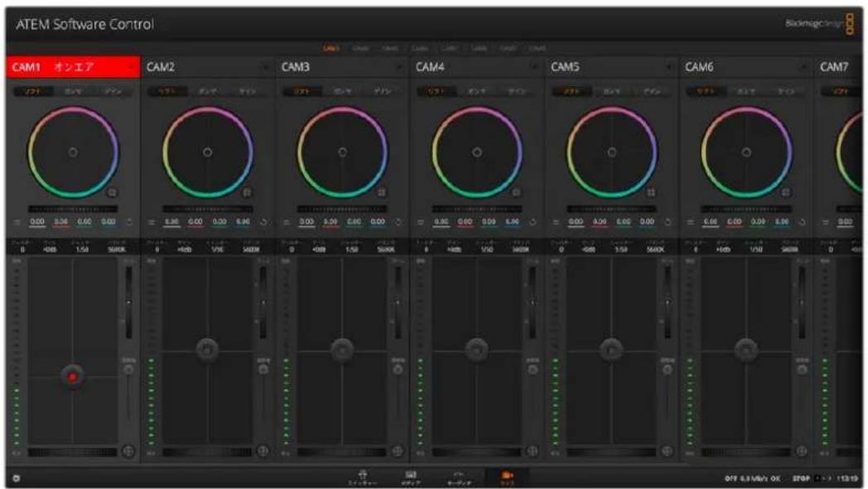Click CAM1 color wheel corner icon
Viewport: 868px width, 489px height.
113,192
